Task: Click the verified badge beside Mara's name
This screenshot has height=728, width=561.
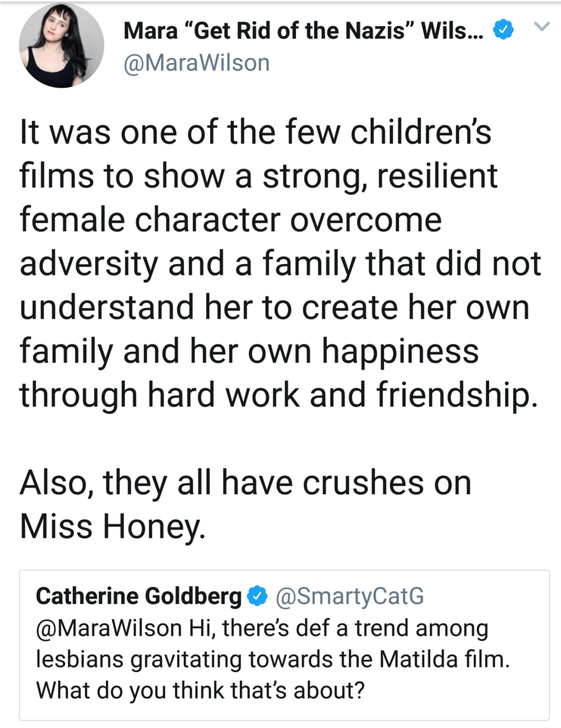Action: [x=503, y=30]
